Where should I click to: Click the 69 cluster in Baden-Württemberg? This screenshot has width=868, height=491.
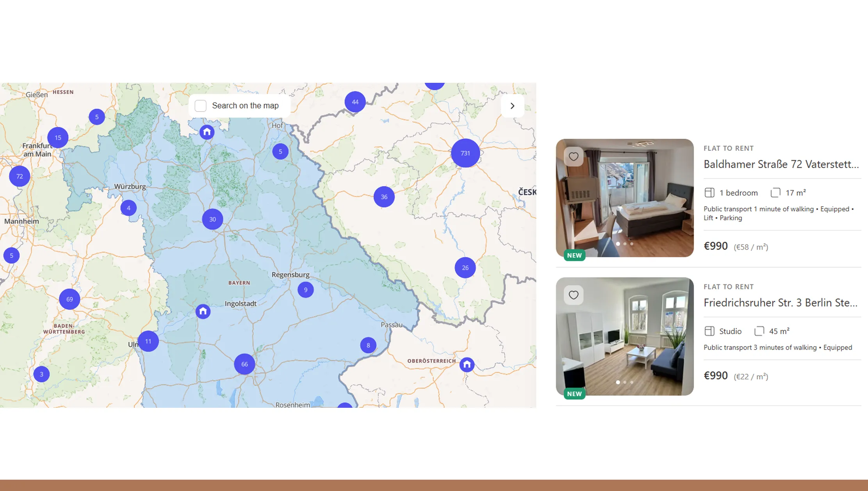[70, 299]
